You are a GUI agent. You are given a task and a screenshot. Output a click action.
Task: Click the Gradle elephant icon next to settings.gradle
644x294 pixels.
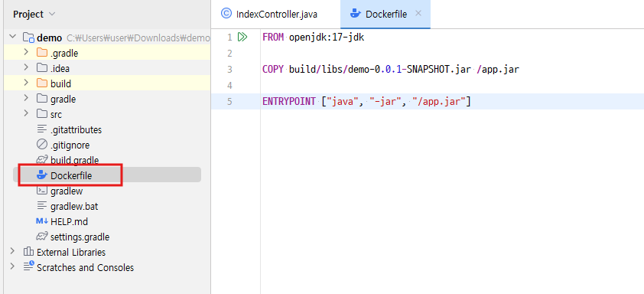click(42, 237)
